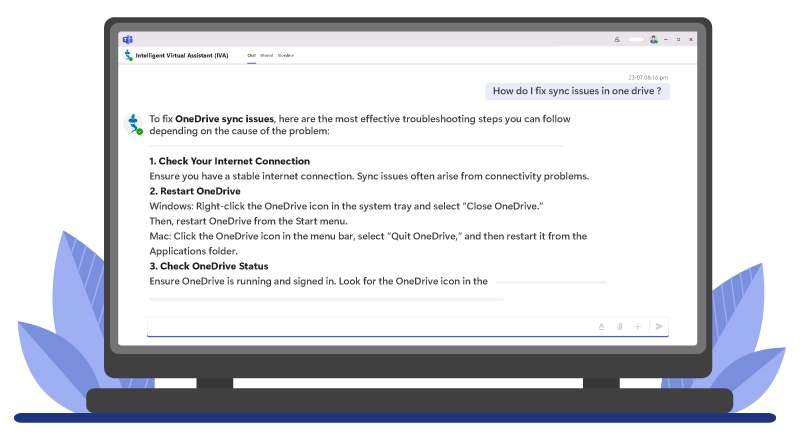Click the lock icon in title bar
Image resolution: width=800 pixels, height=440 pixels.
pos(617,39)
